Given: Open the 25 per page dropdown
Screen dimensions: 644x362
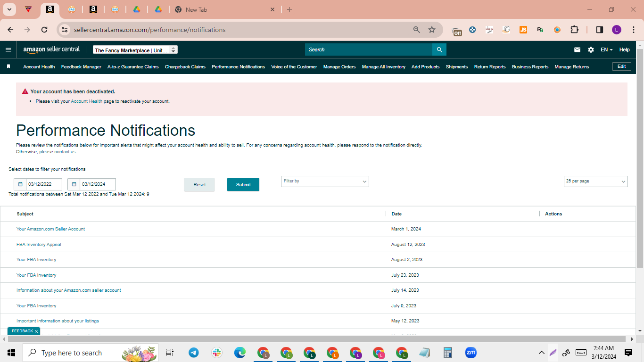Looking at the screenshot, I should point(596,181).
